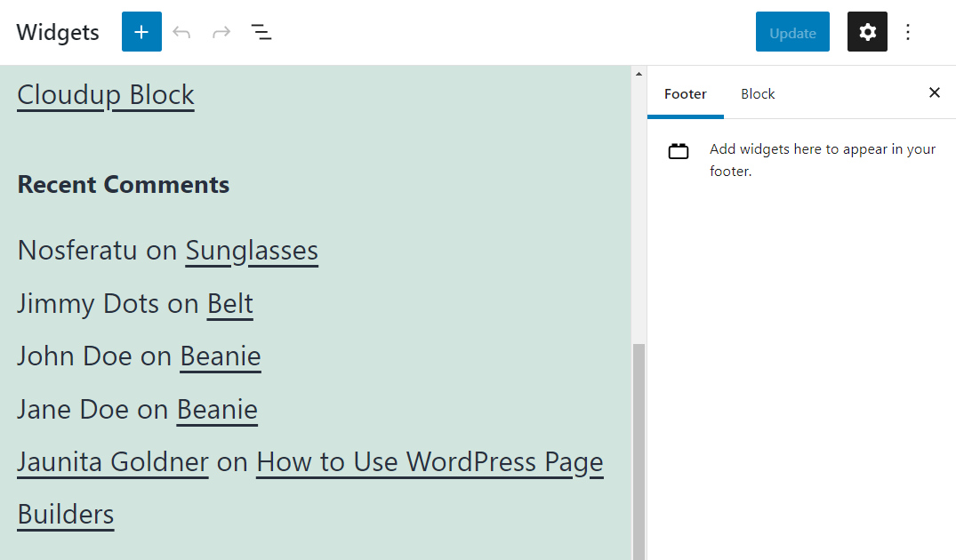956x560 pixels.
Task: Click the scrollbar up arrow
Action: pos(639,75)
